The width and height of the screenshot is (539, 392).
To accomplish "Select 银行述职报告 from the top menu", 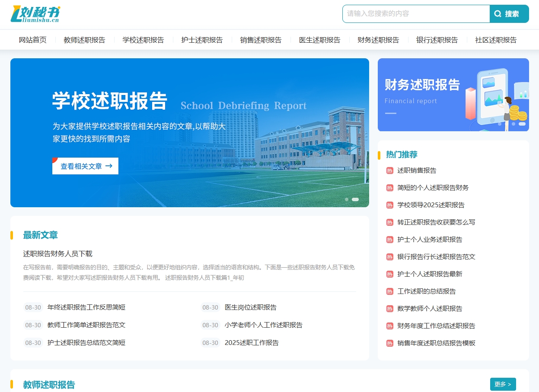I will coord(437,40).
